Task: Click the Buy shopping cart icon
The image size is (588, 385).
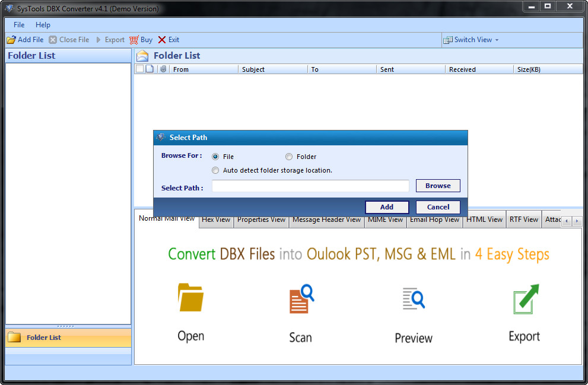Action: point(134,40)
